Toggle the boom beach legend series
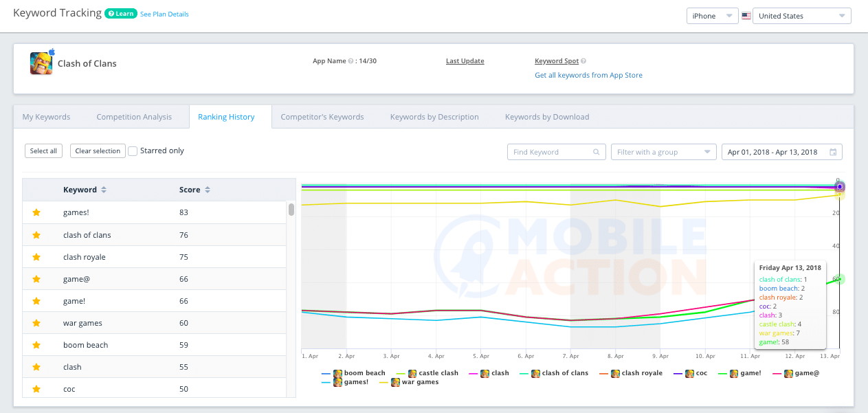The image size is (868, 413). click(x=353, y=373)
